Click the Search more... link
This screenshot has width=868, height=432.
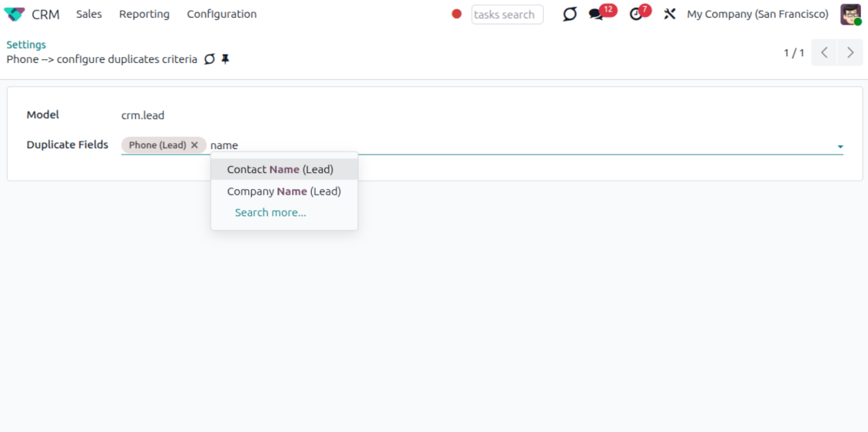(270, 213)
